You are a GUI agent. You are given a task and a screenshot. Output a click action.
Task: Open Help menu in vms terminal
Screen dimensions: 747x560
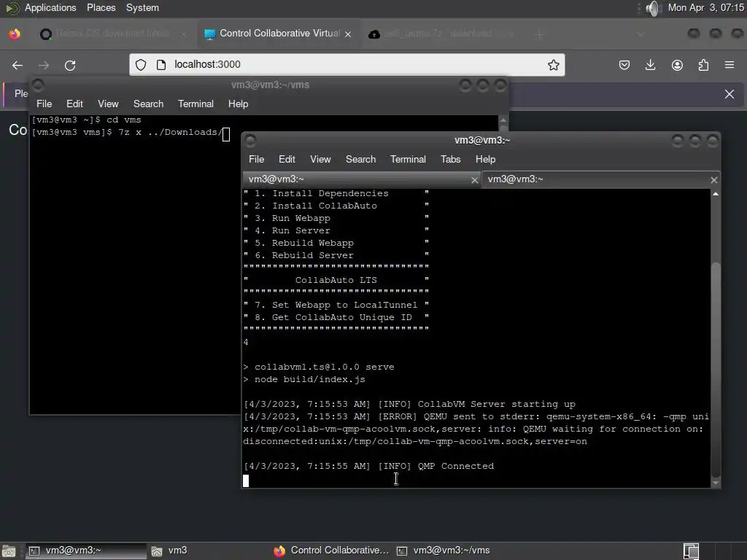pos(238,104)
